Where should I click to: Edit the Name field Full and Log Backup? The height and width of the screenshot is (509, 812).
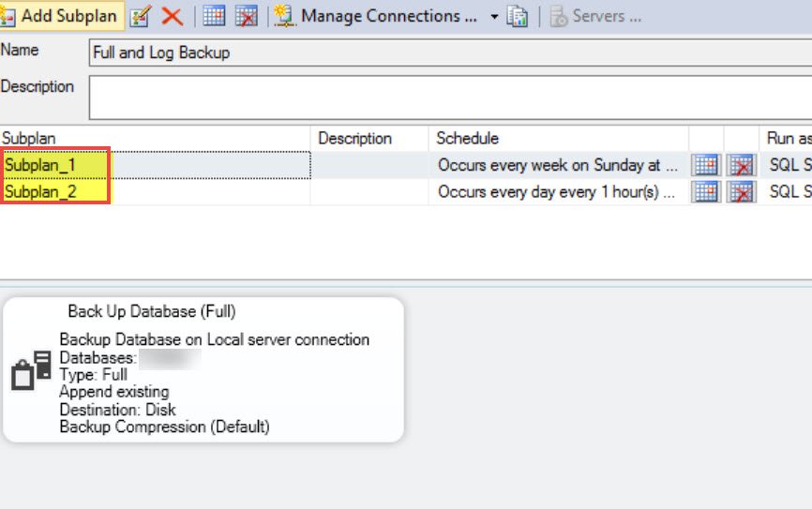click(450, 52)
